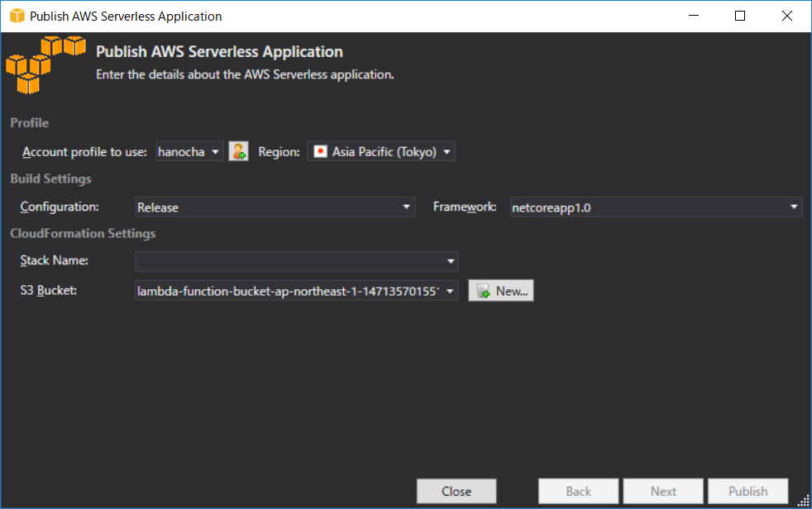Click the Close button
This screenshot has width=812, height=509.
click(456, 491)
